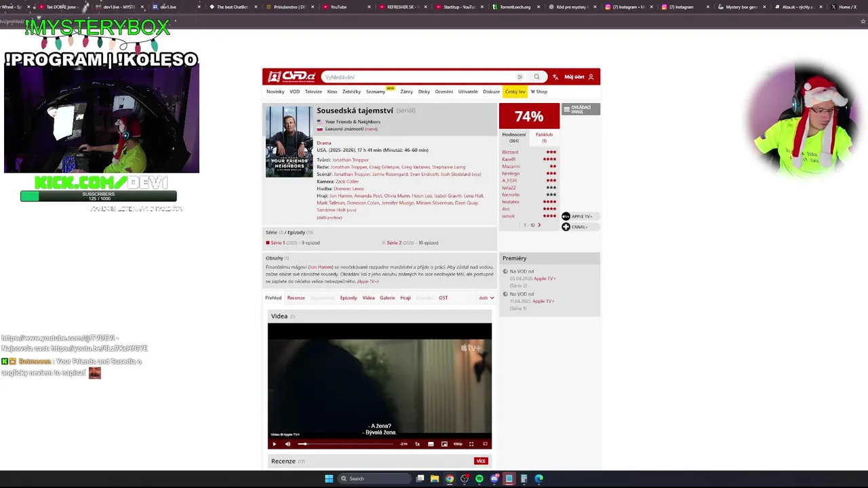Open creator Jonathan Tropper link
The width and height of the screenshot is (868, 488).
coord(351,160)
